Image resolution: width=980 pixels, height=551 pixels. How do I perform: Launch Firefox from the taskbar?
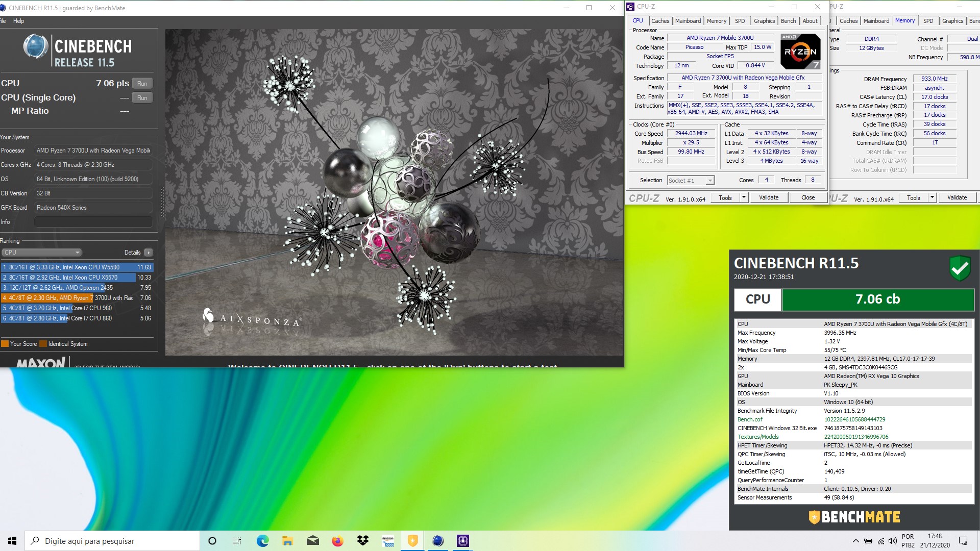pos(337,541)
